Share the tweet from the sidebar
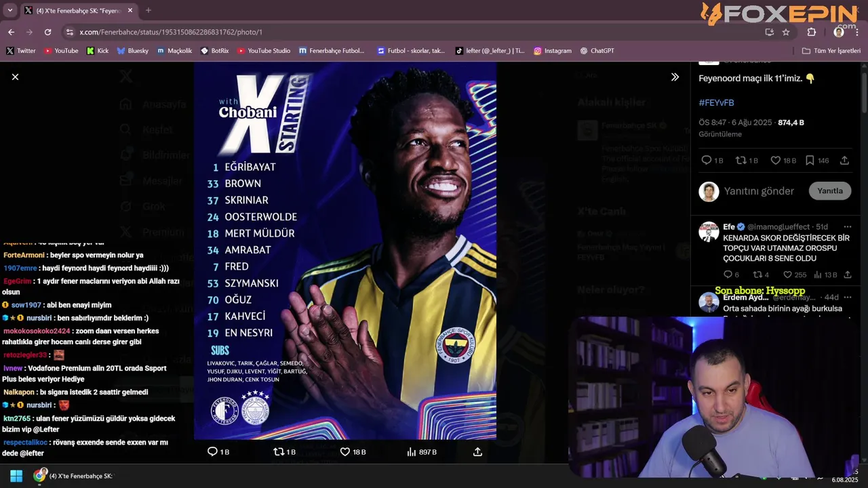This screenshot has width=868, height=488. (x=844, y=161)
